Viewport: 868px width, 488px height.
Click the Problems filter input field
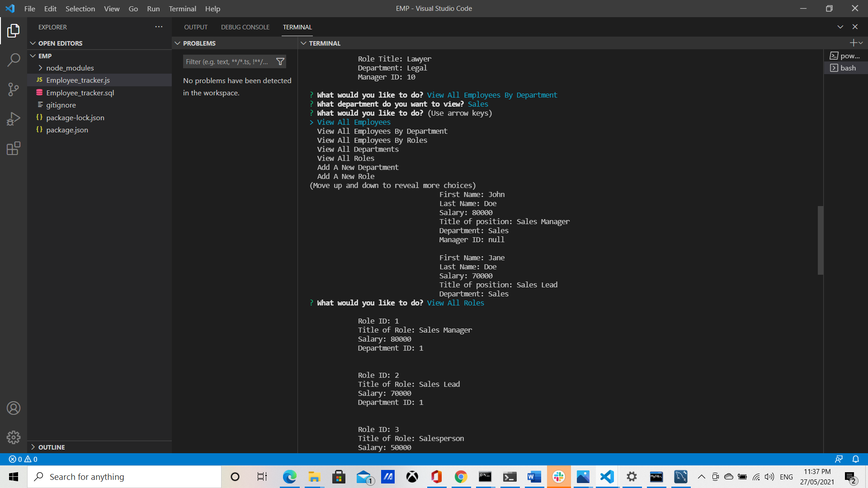[x=226, y=61]
